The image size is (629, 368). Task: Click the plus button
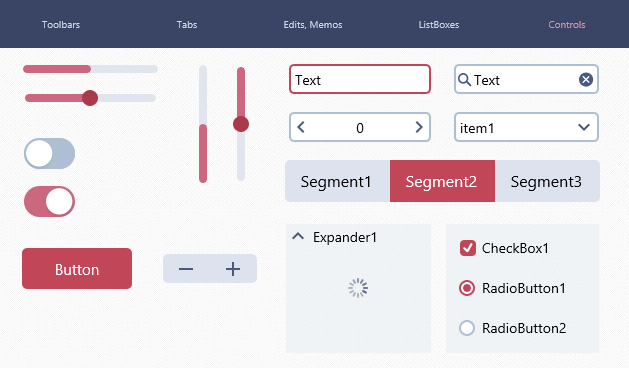[x=233, y=268]
